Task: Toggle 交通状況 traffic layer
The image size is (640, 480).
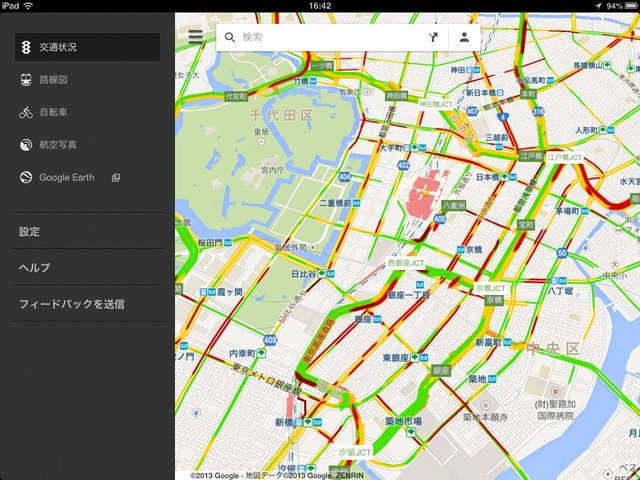Action: coord(87,47)
